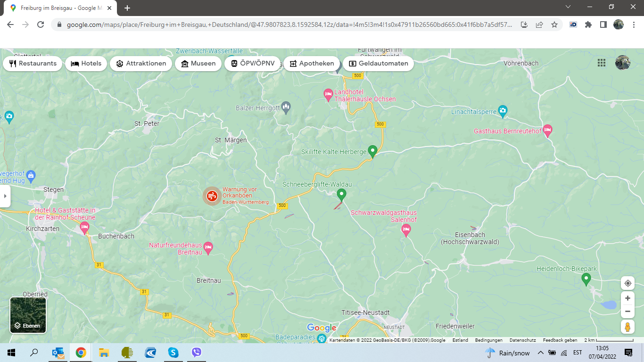Open the Orkanböen storm warning marker
644x362 pixels.
point(212,196)
